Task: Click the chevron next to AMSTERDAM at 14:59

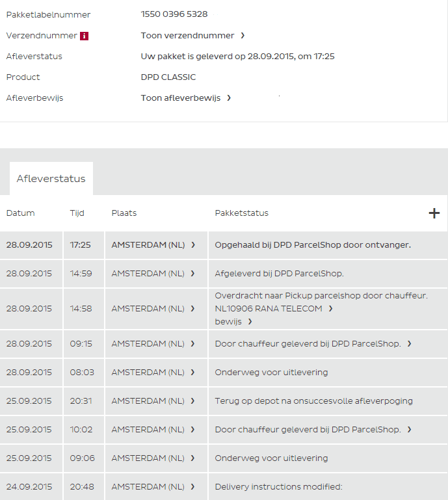Action: pyautogui.click(x=192, y=274)
